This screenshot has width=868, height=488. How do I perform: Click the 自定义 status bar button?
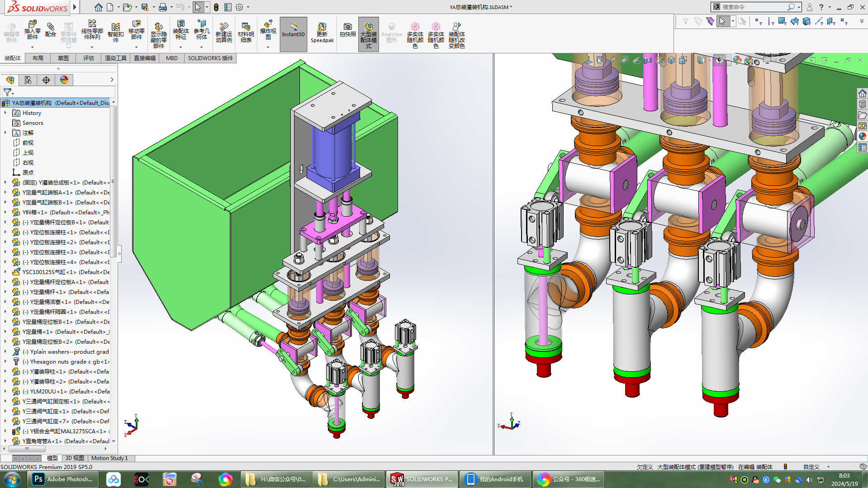811,467
